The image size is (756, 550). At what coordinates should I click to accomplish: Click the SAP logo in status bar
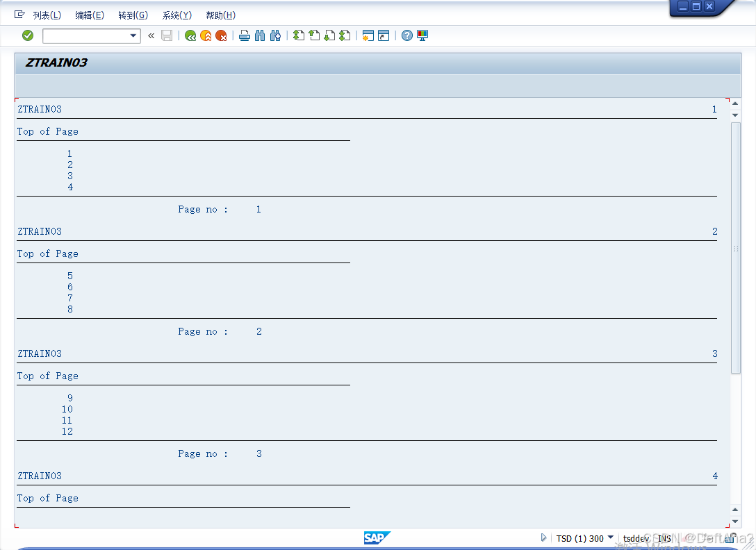tap(377, 538)
